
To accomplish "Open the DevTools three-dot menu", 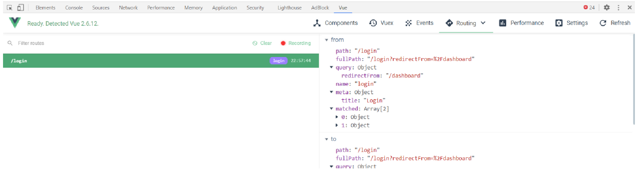I will click(x=619, y=8).
